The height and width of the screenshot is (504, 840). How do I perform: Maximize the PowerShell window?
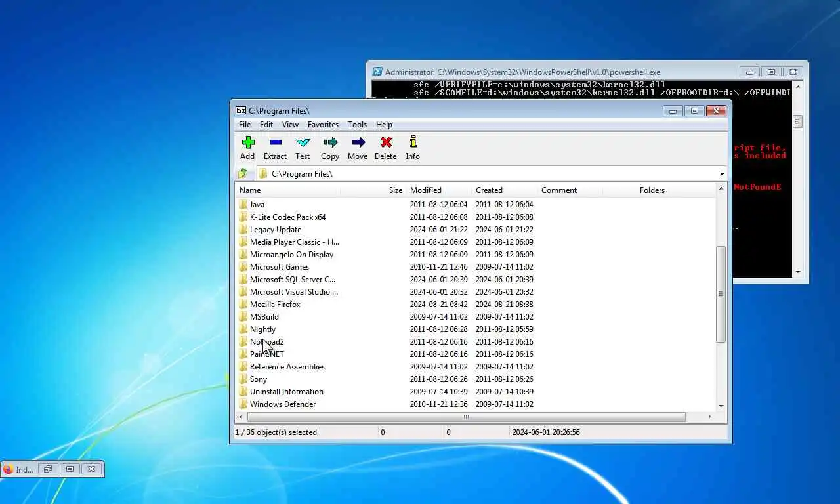pyautogui.click(x=771, y=72)
